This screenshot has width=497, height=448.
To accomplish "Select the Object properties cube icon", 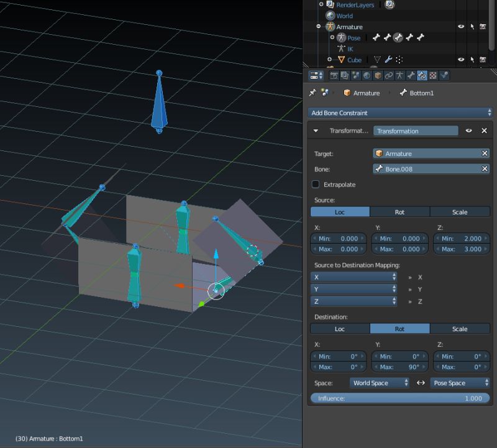I will [x=376, y=76].
